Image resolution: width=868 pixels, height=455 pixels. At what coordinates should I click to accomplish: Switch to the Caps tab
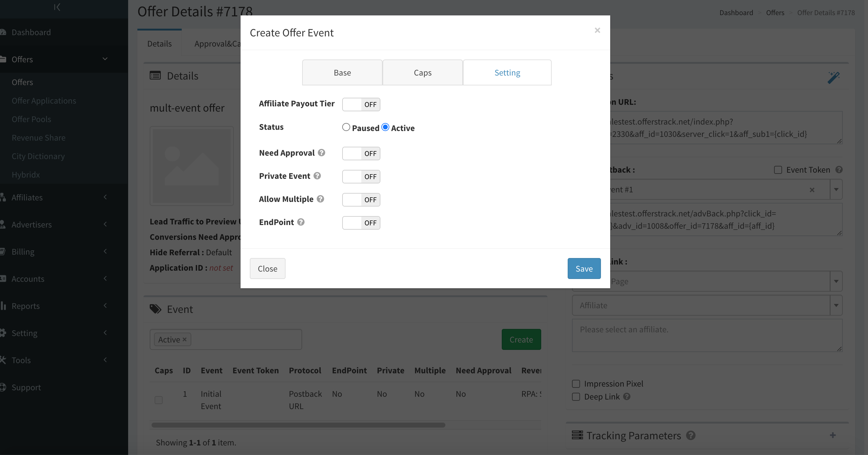tap(423, 72)
